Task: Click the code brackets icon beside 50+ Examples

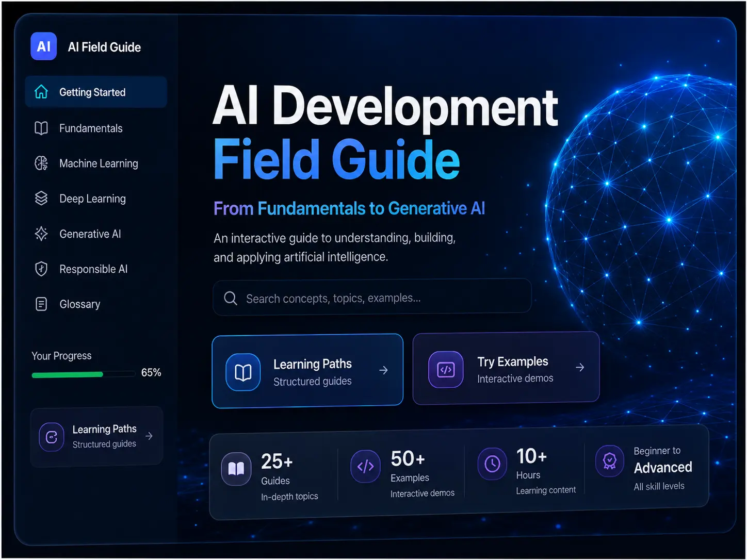Action: 365,466
